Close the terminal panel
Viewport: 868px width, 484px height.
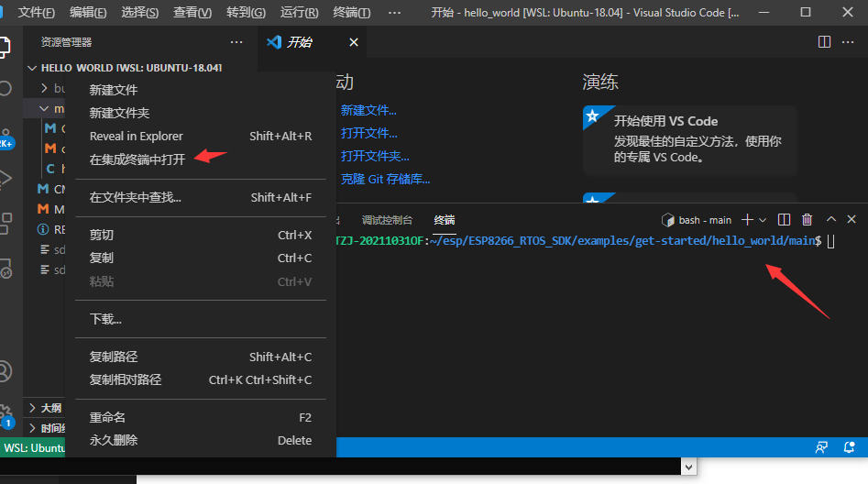coord(852,219)
